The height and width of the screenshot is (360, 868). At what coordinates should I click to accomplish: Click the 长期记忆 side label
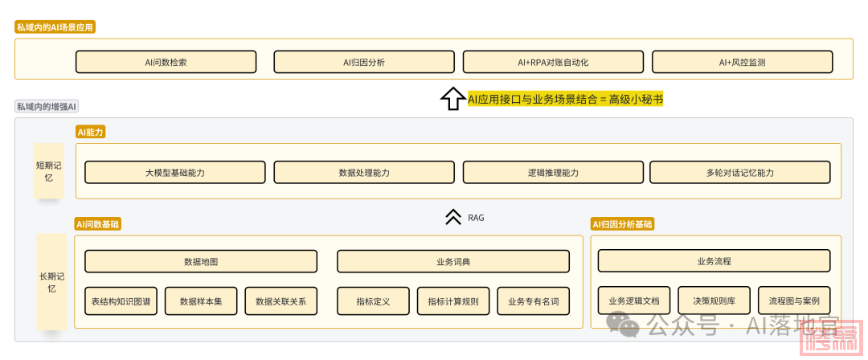[x=48, y=283]
